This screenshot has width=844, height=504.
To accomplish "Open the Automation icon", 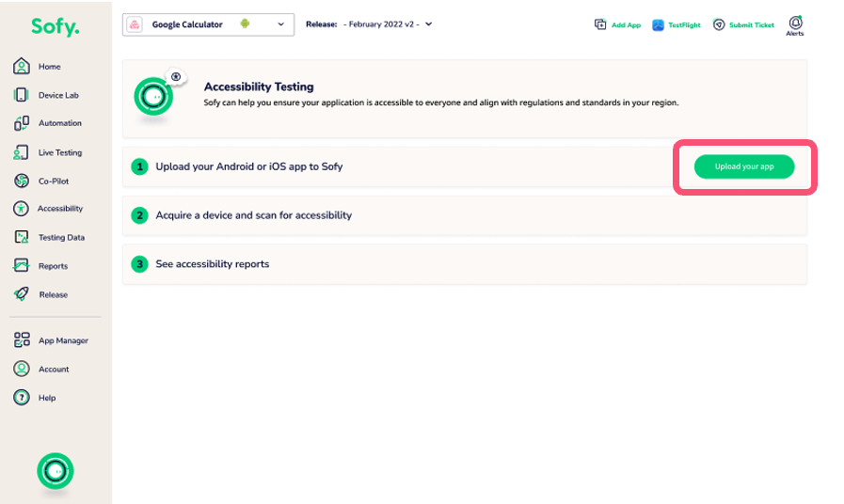I will (x=22, y=123).
